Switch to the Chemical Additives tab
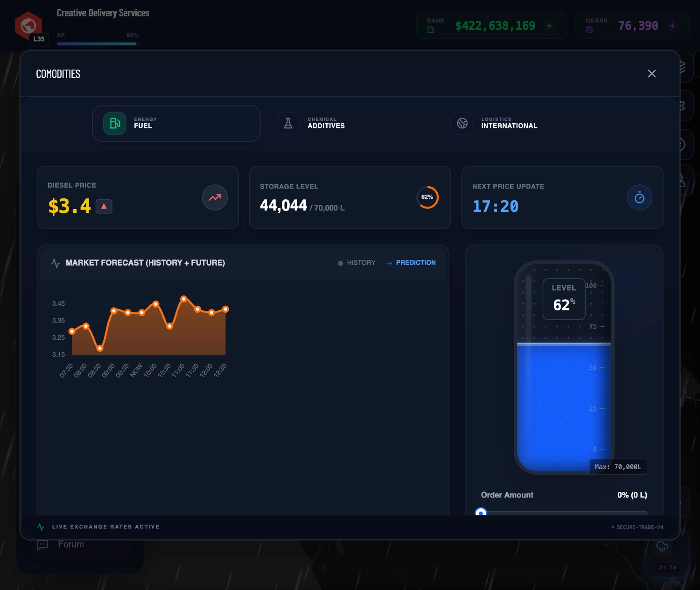Image resolution: width=700 pixels, height=590 pixels. tap(326, 123)
